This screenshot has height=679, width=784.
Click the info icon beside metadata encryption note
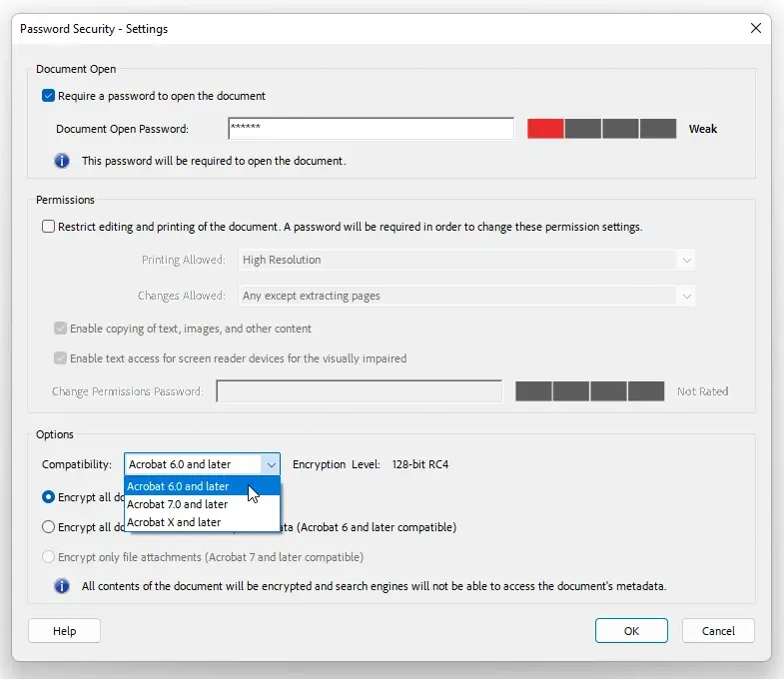click(62, 586)
